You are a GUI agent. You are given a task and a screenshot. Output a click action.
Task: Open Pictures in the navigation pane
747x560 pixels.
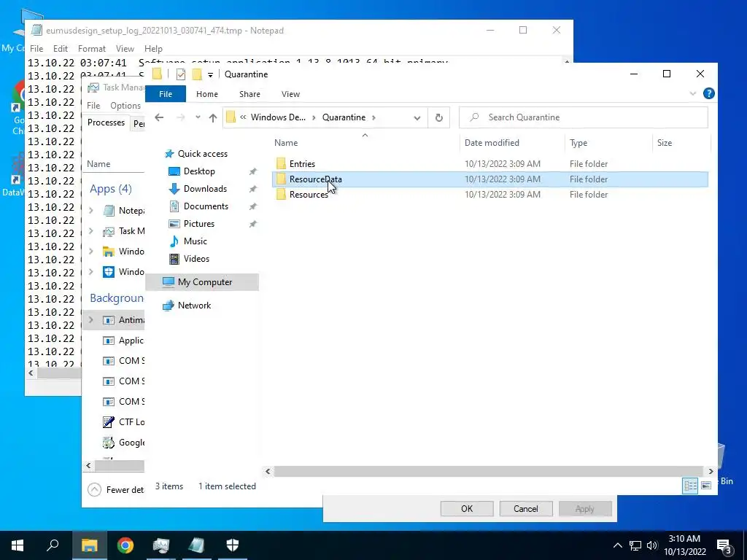pyautogui.click(x=198, y=223)
